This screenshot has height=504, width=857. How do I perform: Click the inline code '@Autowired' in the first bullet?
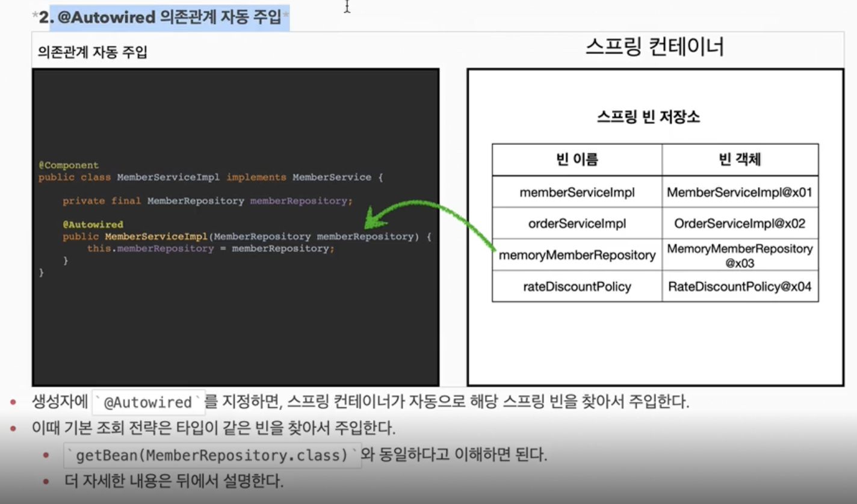pyautogui.click(x=148, y=402)
